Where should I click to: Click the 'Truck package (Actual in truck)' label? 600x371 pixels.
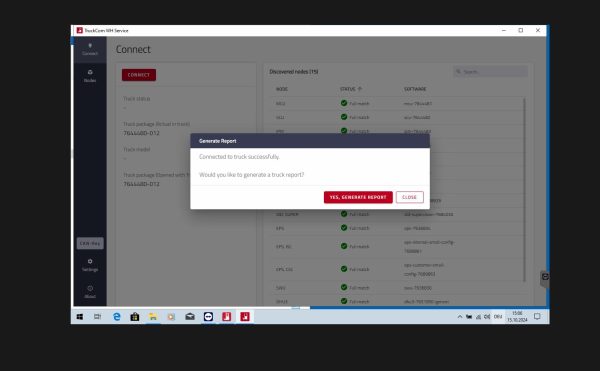pyautogui.click(x=157, y=124)
